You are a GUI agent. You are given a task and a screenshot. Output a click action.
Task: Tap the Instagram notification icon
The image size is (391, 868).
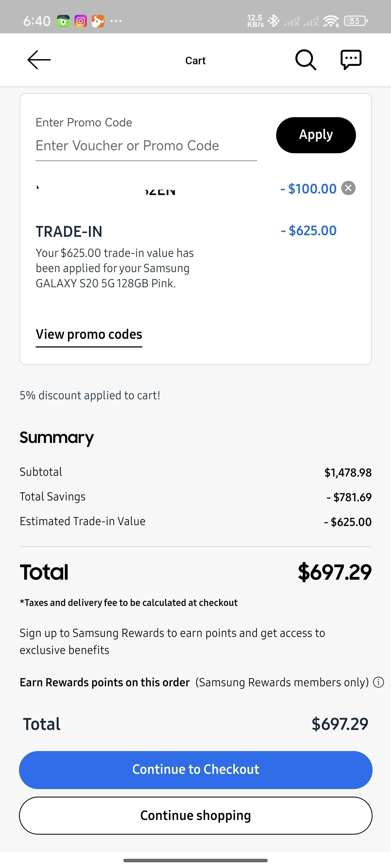80,21
